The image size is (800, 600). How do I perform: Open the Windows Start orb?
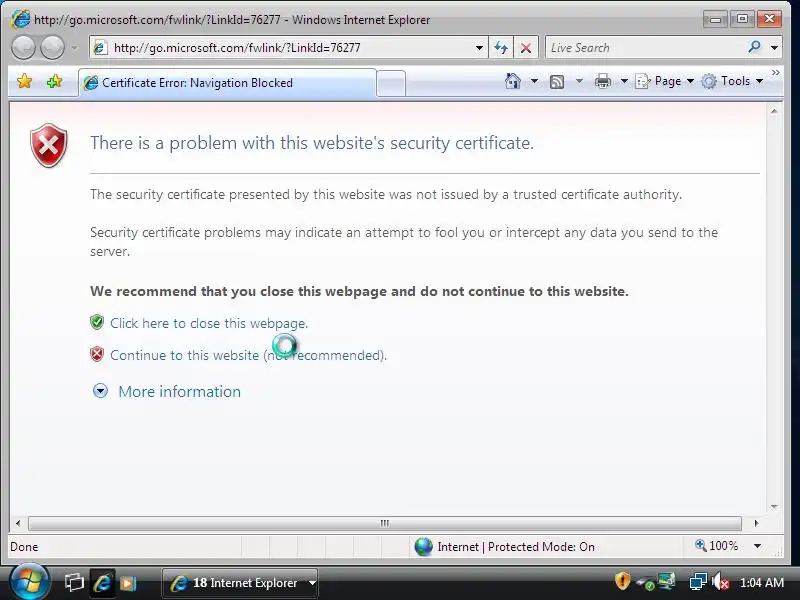tap(29, 582)
